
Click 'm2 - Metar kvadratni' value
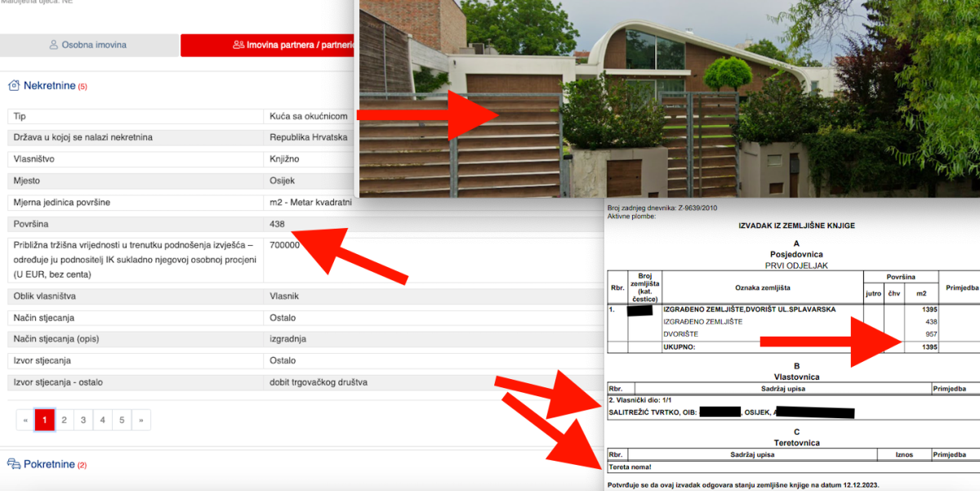pos(310,202)
